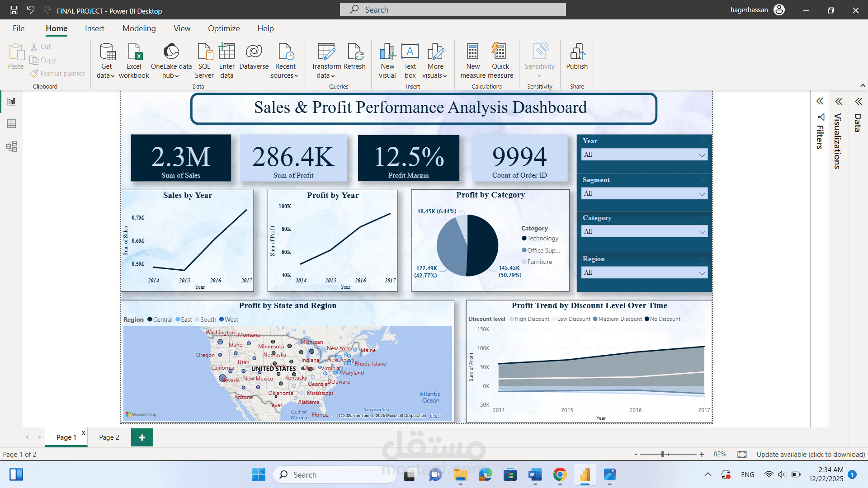Toggle No Discount legend item
The height and width of the screenshot is (488, 868).
click(x=665, y=319)
